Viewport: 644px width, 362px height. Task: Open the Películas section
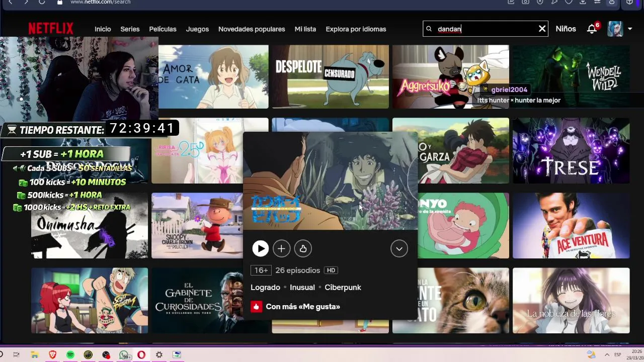[163, 29]
